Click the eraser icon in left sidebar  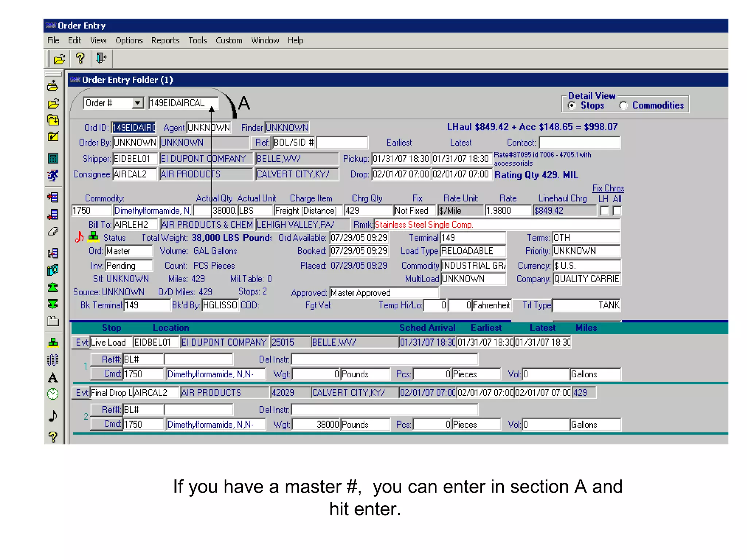point(53,232)
